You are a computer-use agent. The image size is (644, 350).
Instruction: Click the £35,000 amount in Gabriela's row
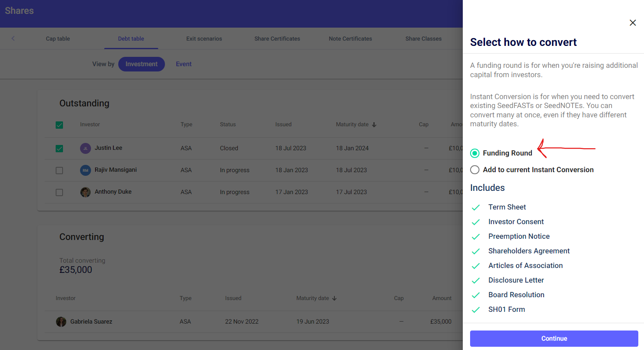(x=441, y=322)
